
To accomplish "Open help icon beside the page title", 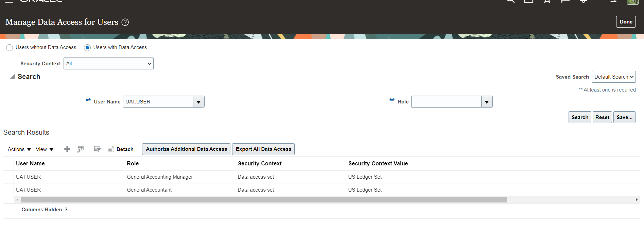I will point(125,22).
